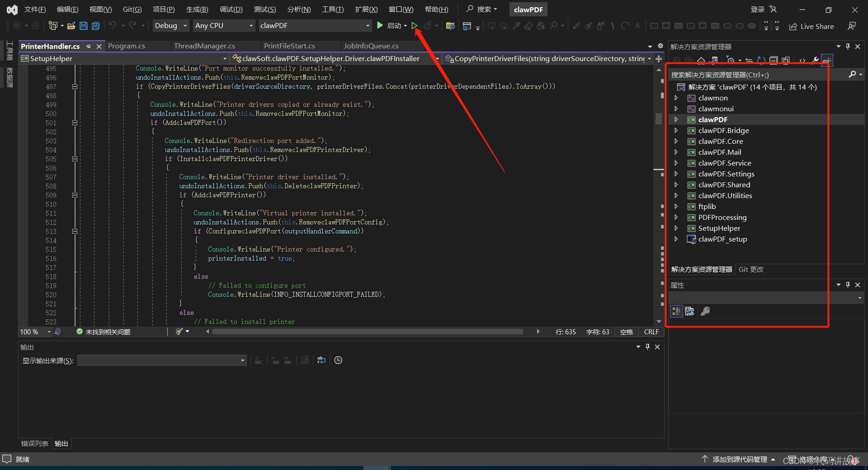Screen dimensions: 868x470
Task: Click the editor vertical scrollbar thumb
Action: click(659, 119)
